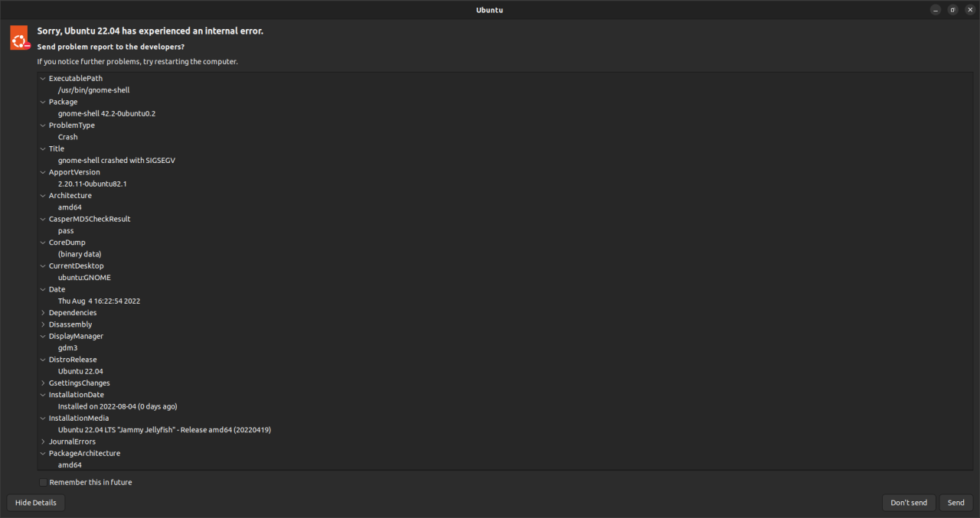
Task: Maximize the Ubuntu error window
Action: 952,10
